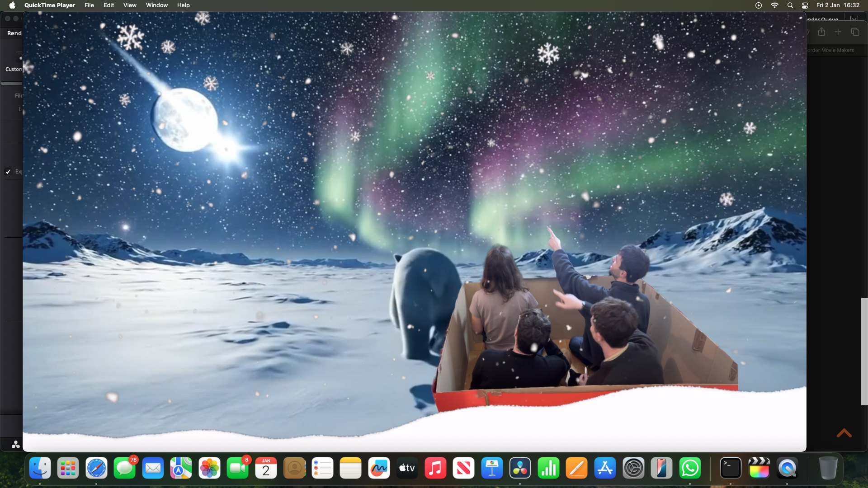Click the plus icon in background toolbar
The image size is (868, 488).
[838, 32]
